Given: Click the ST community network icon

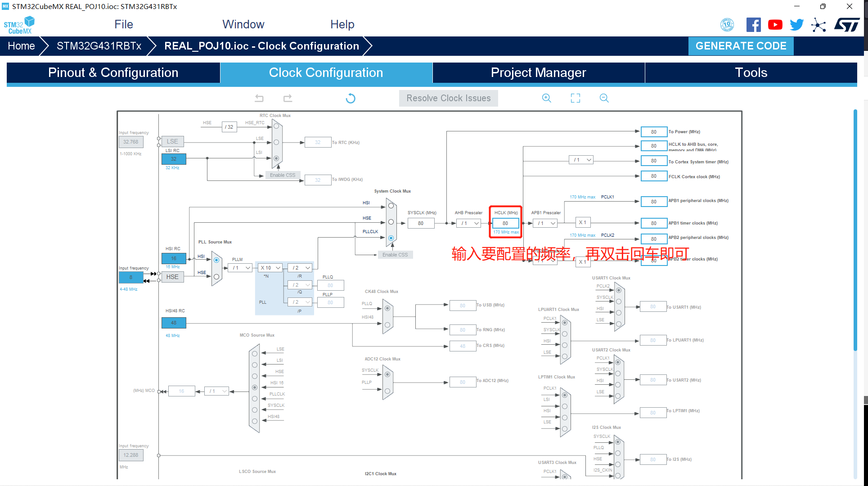Looking at the screenshot, I should tap(819, 25).
